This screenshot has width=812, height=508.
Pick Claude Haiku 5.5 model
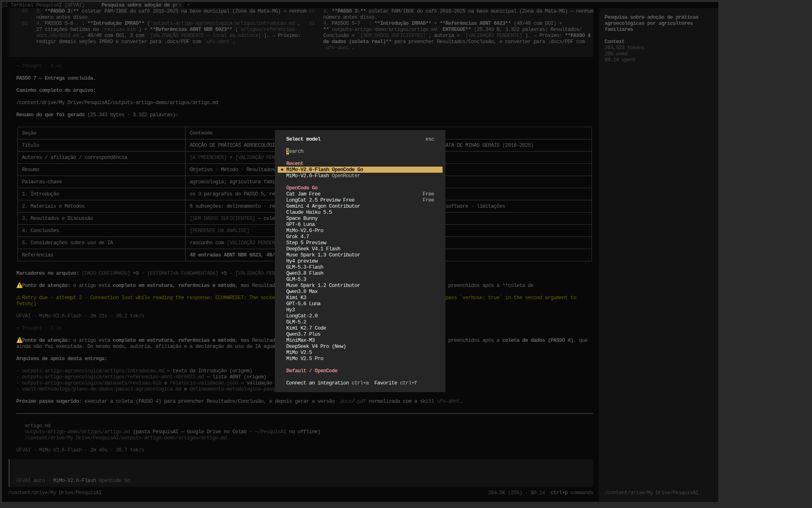pyautogui.click(x=360, y=212)
